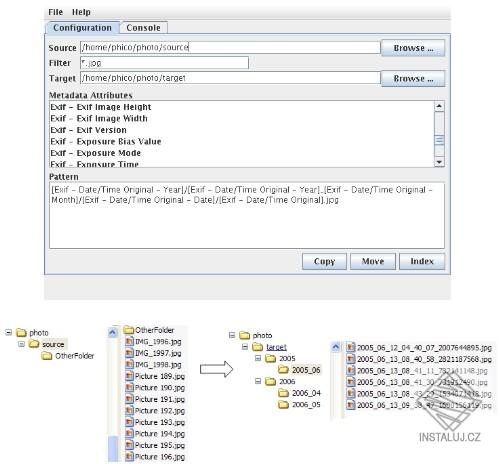Click target file list scroll up arrow
Image resolution: width=500 pixels, height=464 pixels.
(x=336, y=347)
